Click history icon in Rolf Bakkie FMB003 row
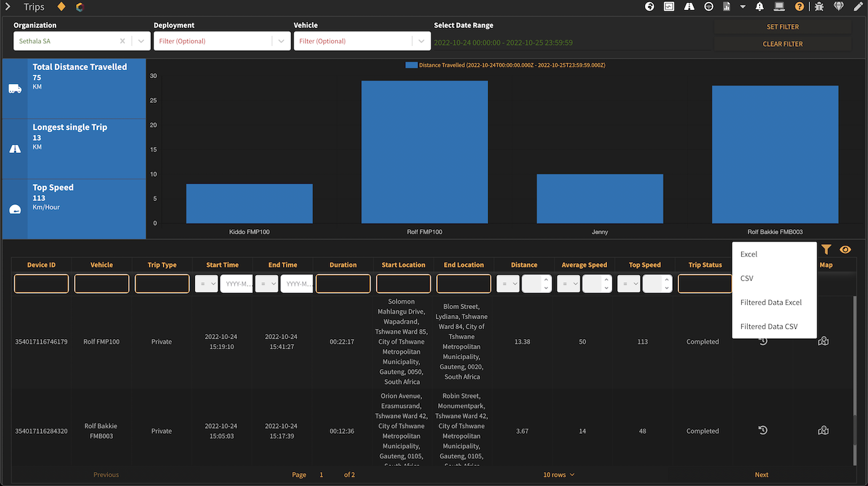 coord(763,431)
